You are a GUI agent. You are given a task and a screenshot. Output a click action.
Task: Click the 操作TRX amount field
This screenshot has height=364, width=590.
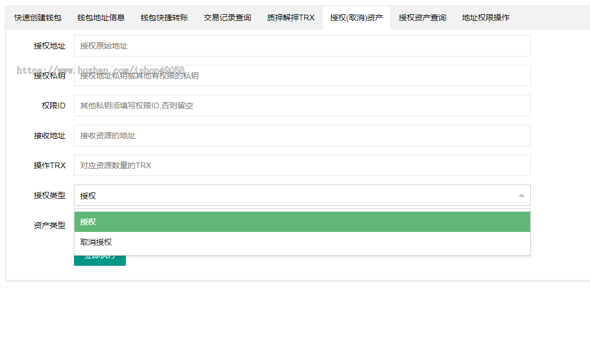[302, 165]
